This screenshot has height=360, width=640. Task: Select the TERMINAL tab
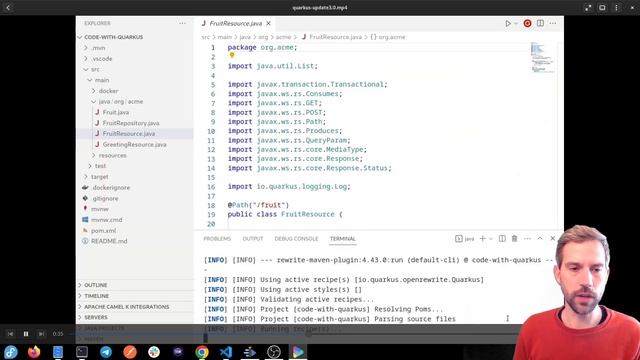click(342, 239)
